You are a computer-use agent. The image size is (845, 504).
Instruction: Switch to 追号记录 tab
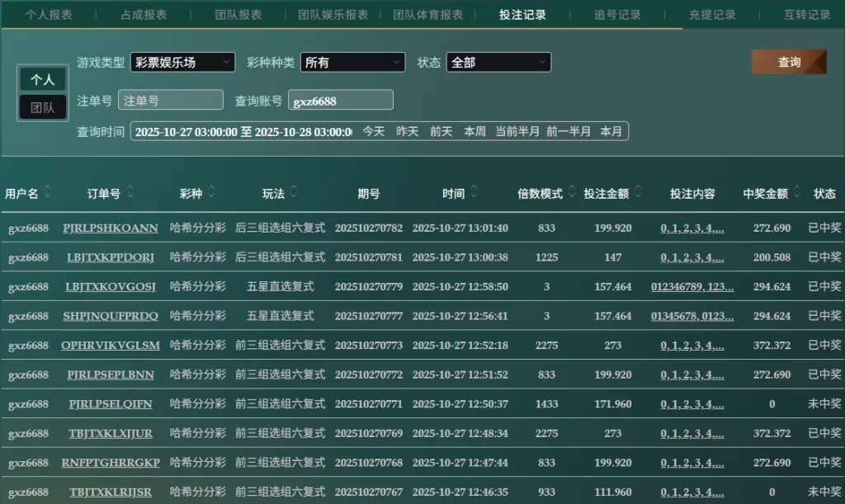point(617,14)
